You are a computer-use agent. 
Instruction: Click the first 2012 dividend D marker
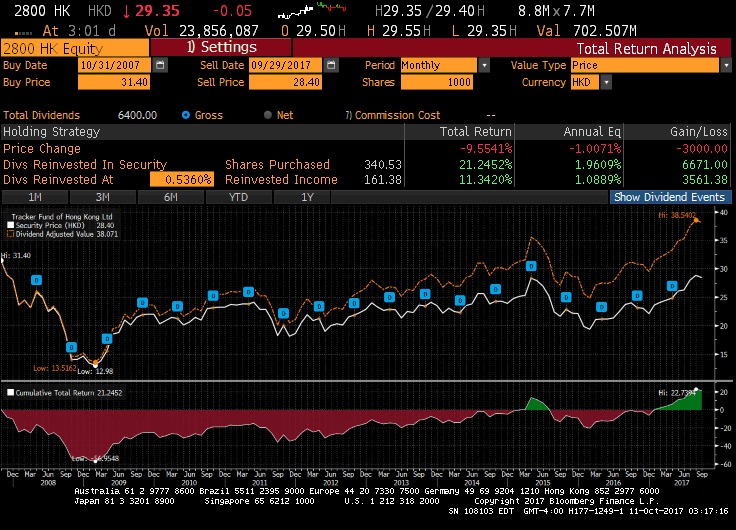tap(319, 307)
